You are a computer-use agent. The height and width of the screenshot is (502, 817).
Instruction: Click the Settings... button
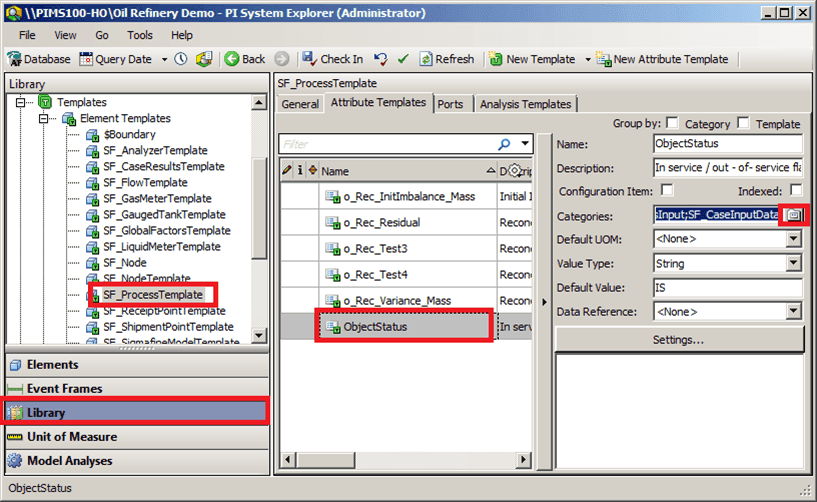point(679,340)
